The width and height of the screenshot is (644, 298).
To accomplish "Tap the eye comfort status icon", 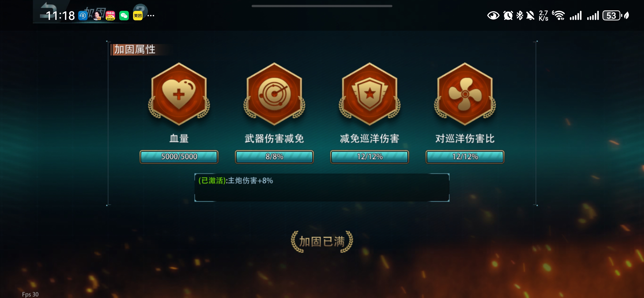I will [x=493, y=16].
